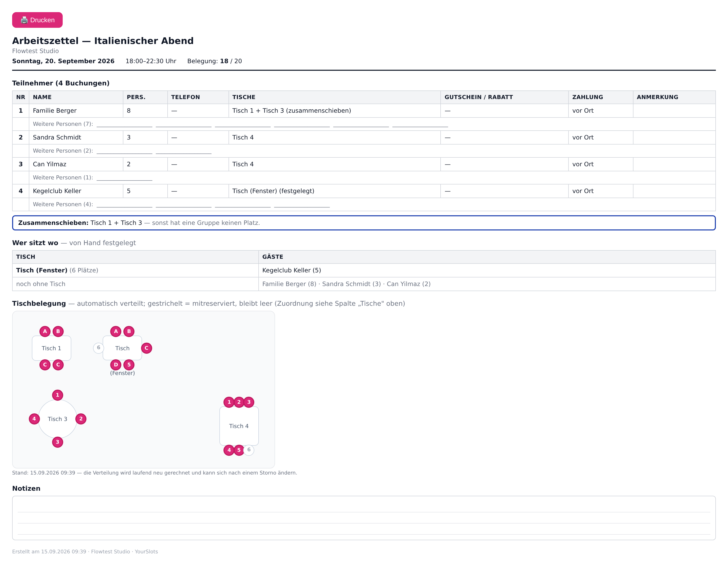The height and width of the screenshot is (567, 728).
Task: Click 'noch ohne Tisch' row
Action: pos(364,284)
